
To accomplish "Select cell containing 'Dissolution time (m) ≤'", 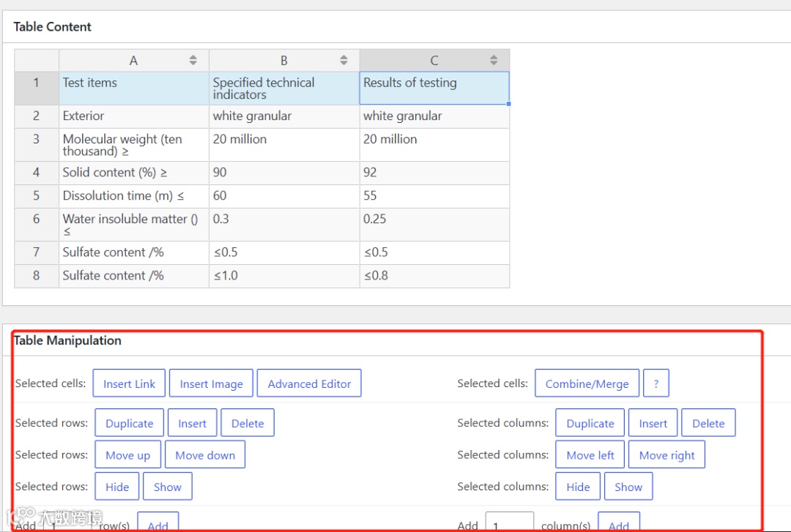I will coord(134,196).
